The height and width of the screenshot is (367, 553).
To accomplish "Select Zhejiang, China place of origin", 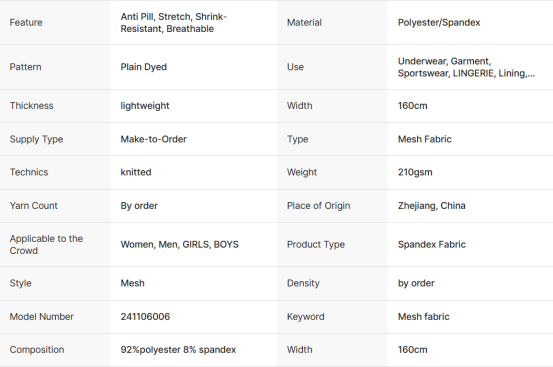I will [x=431, y=206].
